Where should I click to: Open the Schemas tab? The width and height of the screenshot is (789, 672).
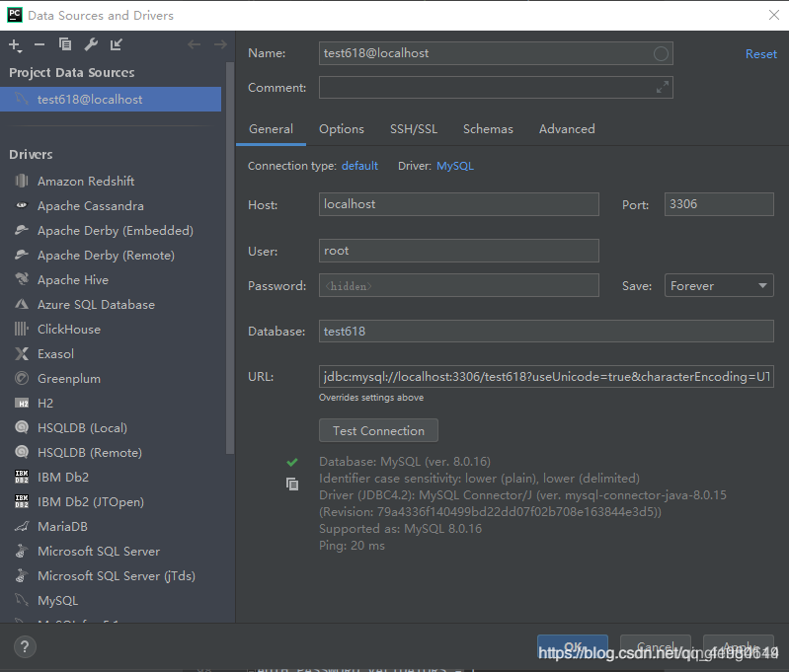[x=488, y=129]
